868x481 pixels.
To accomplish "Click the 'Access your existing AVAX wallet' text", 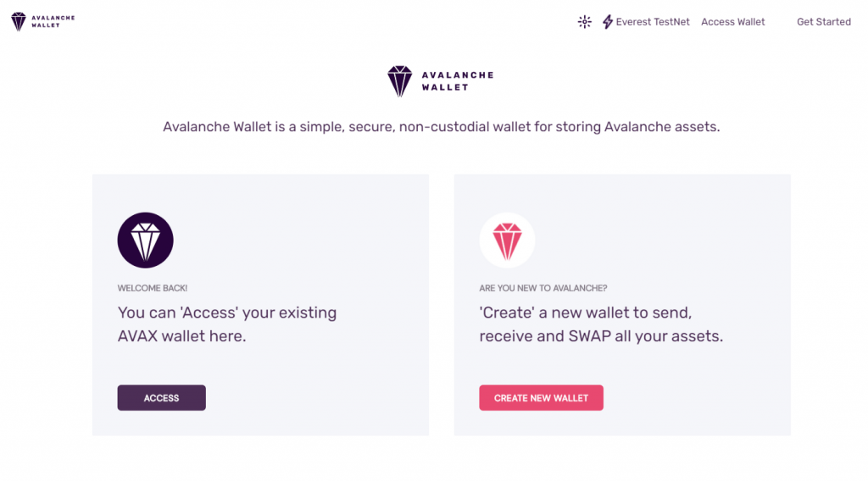I will pos(227,324).
